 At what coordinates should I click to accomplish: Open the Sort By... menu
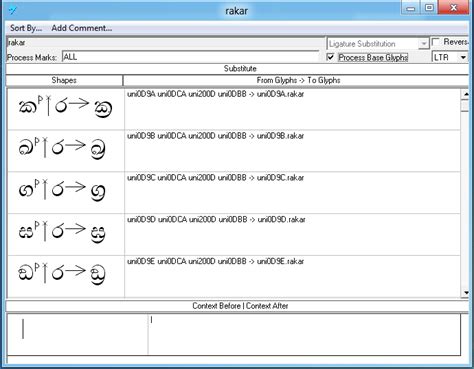click(26, 28)
